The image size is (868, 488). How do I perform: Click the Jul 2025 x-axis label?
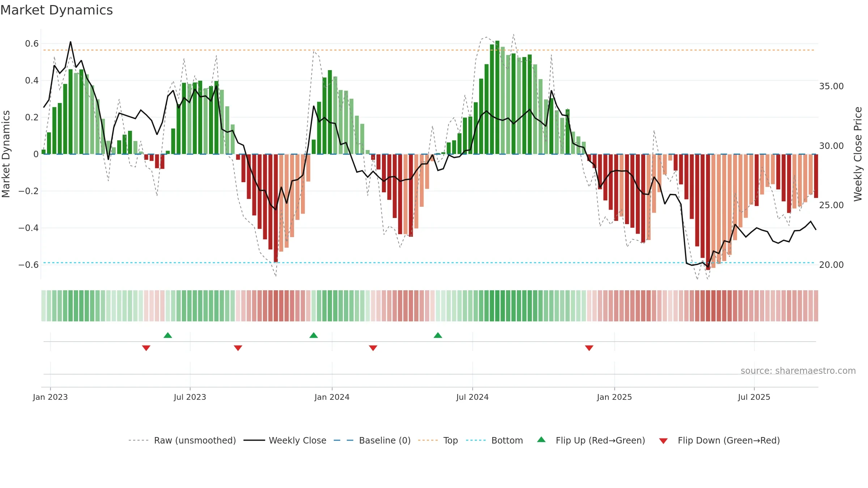point(754,397)
